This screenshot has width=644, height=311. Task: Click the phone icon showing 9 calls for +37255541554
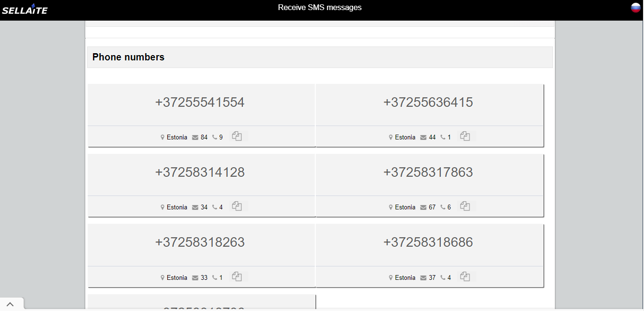tap(214, 137)
